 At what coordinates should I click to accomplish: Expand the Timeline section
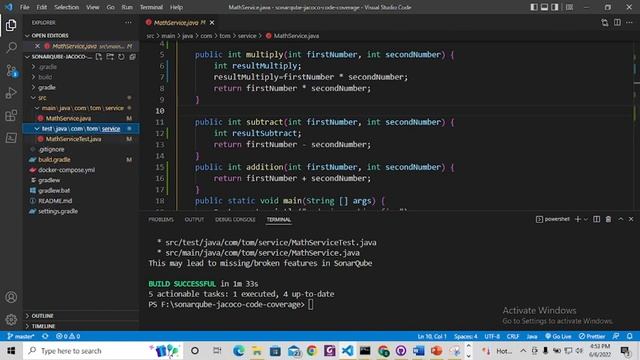pyautogui.click(x=81, y=326)
